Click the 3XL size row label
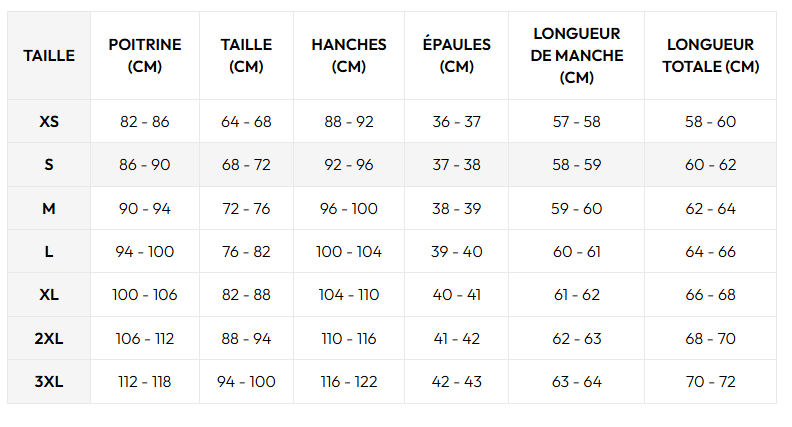 coord(49,382)
